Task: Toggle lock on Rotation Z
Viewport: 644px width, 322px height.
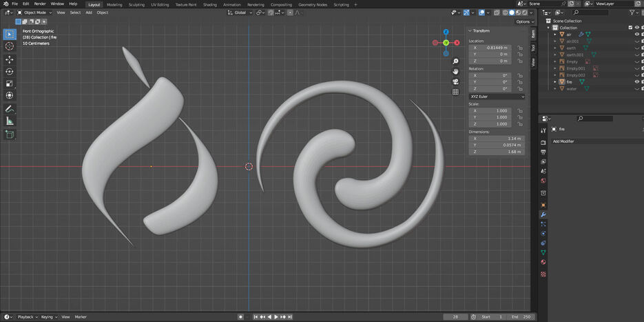Action: tap(520, 89)
